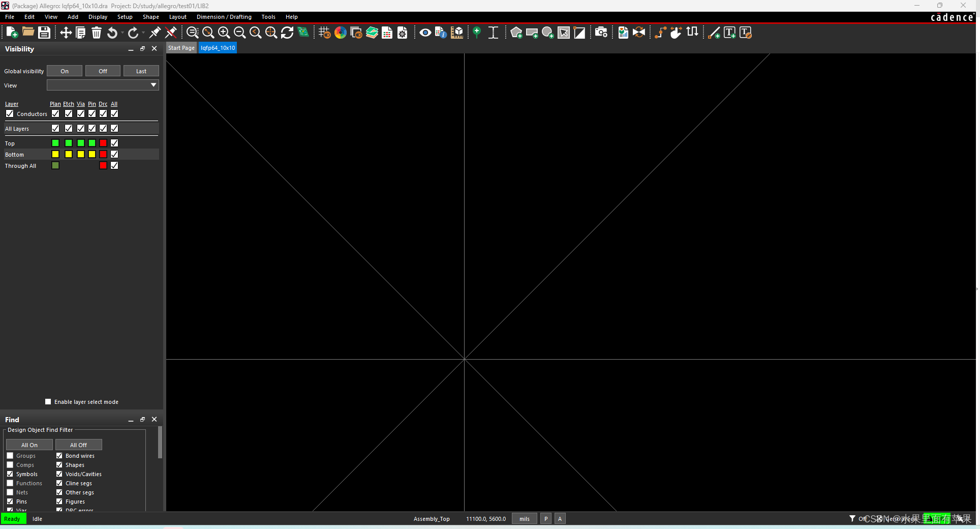Click the yellow Bottom layer Plan swatch
This screenshot has height=529, width=980.
(55, 154)
